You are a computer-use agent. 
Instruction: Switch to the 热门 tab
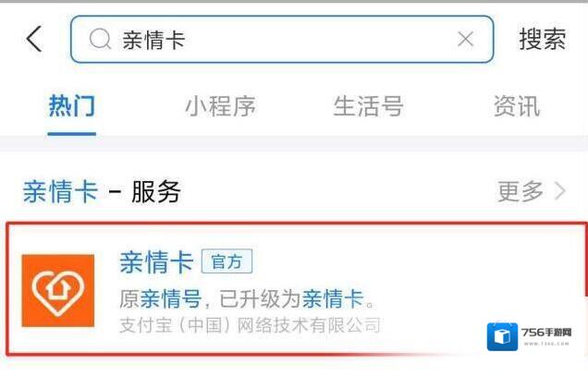(71, 106)
